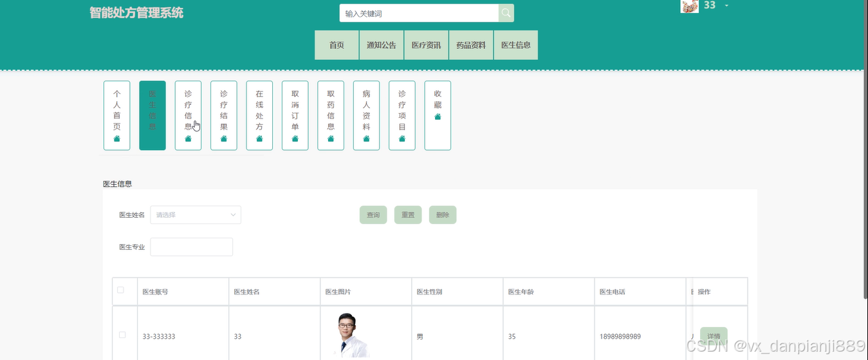Open 医生信息 in top navigation
Screen dimensions: 868x360
point(516,45)
